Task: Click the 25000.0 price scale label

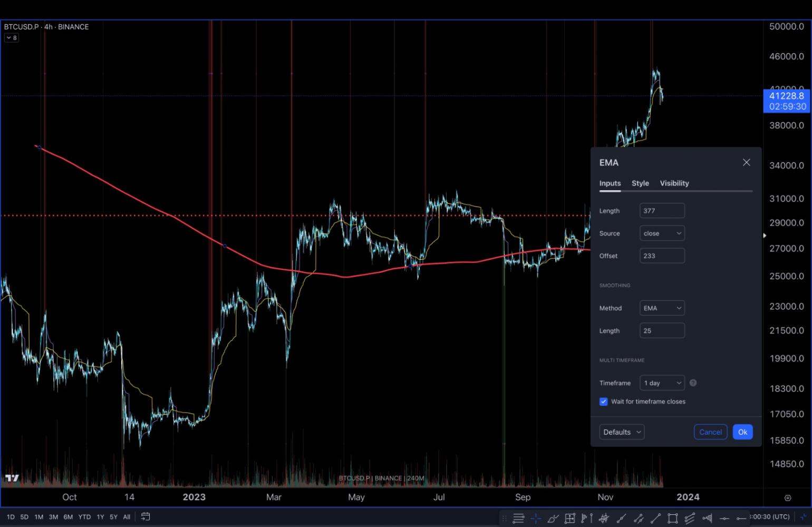Action: click(x=787, y=276)
